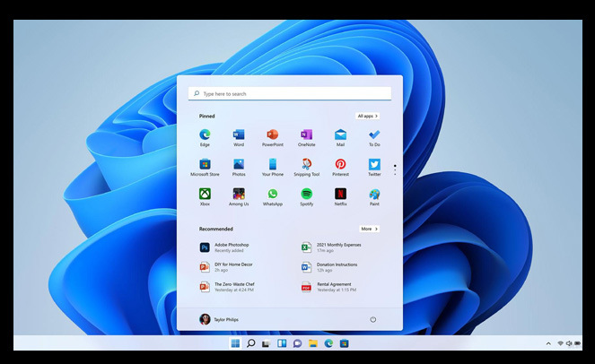Click the volume speaker tray icon
The image size is (595, 364).
point(569,343)
